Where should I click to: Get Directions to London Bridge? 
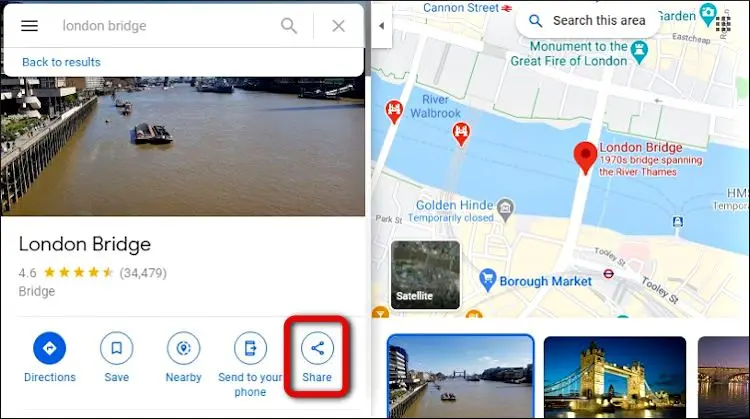50,357
